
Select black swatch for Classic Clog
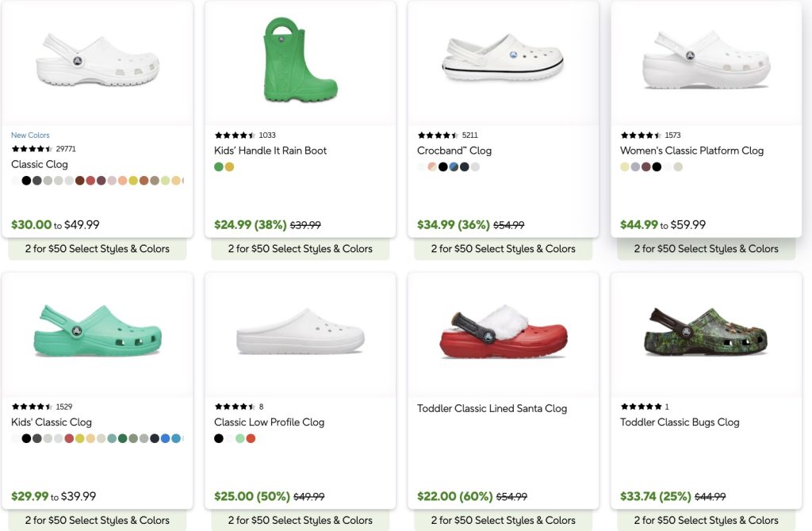[27, 181]
